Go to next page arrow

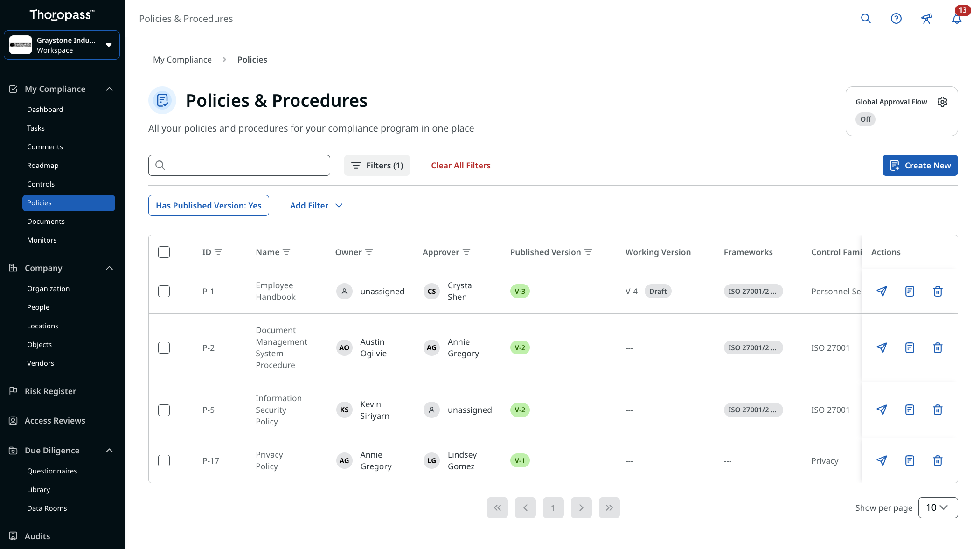(581, 507)
